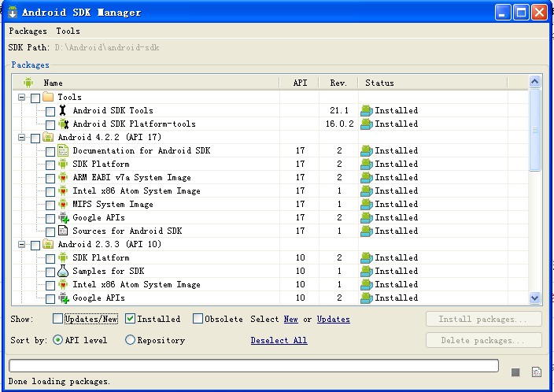Collapse the Tools tree node

(x=22, y=97)
